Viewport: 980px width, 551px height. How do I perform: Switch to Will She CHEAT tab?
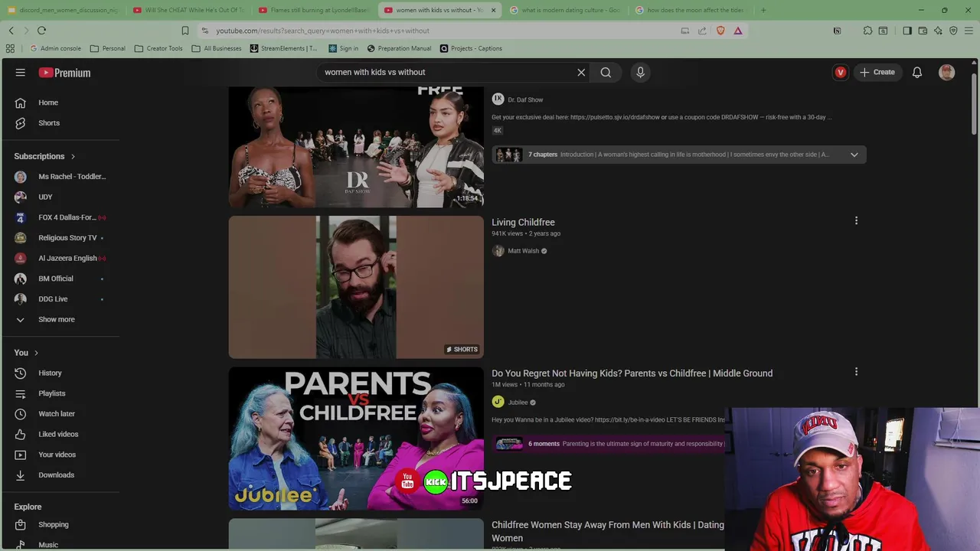188,10
